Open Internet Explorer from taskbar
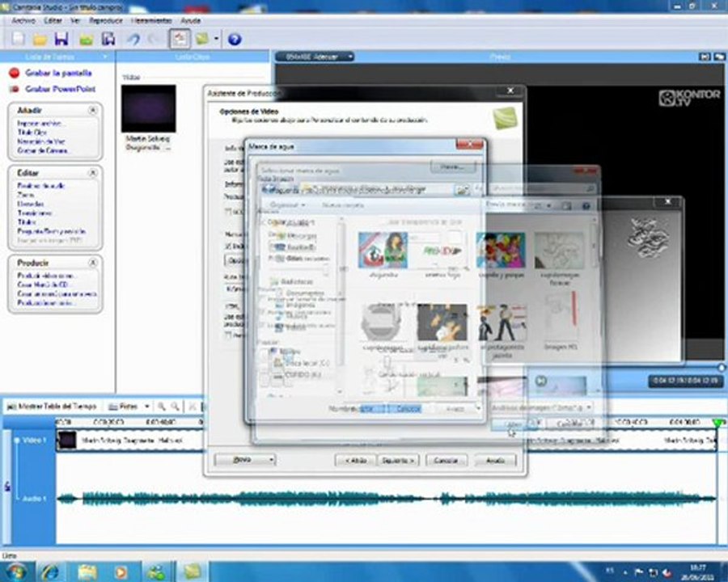Viewport: 728px width, 582px height. [49, 571]
